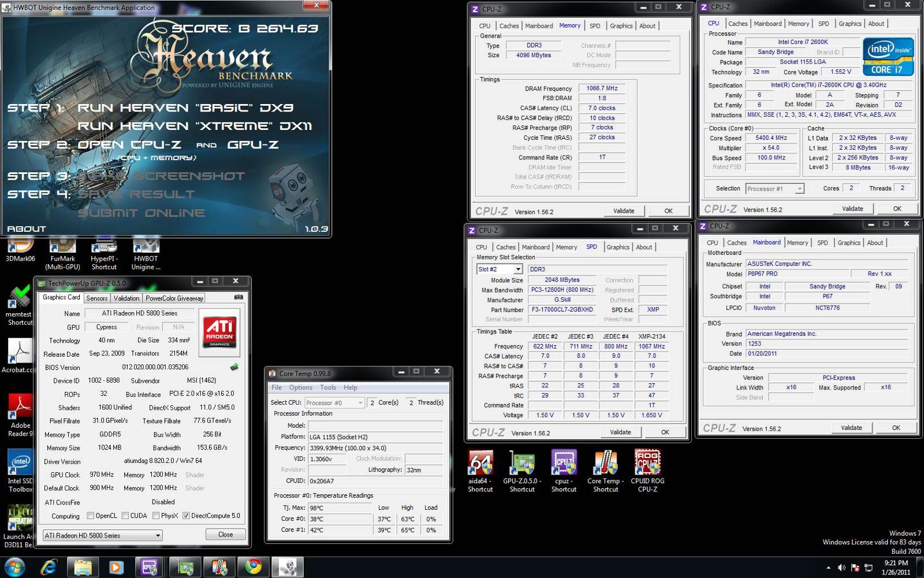Viewport: 924px width, 578px height.
Task: Click the Action Center flag in system tray
Action: 855,568
